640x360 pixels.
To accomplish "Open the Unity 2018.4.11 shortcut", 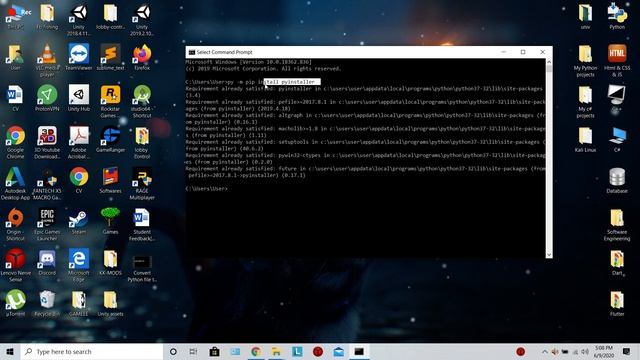I will click(78, 20).
